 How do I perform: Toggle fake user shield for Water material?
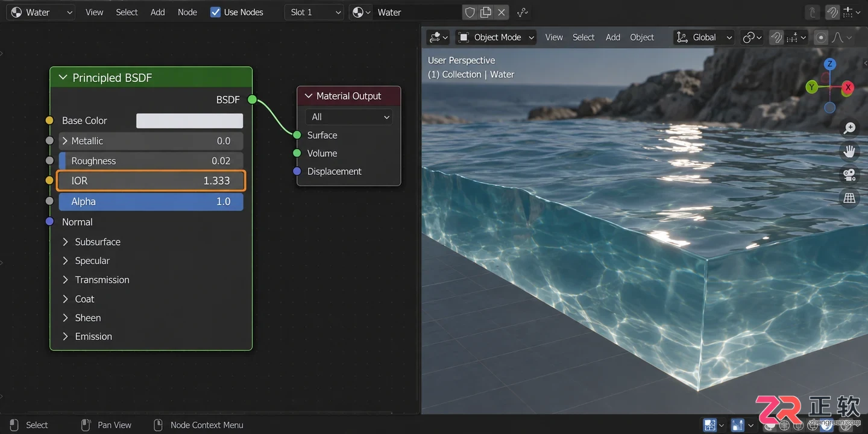(x=470, y=12)
